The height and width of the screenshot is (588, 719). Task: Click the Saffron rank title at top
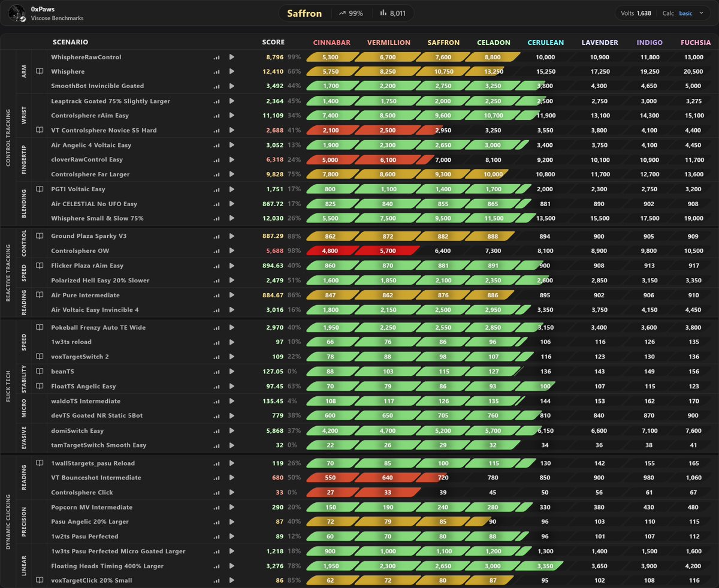pyautogui.click(x=304, y=13)
